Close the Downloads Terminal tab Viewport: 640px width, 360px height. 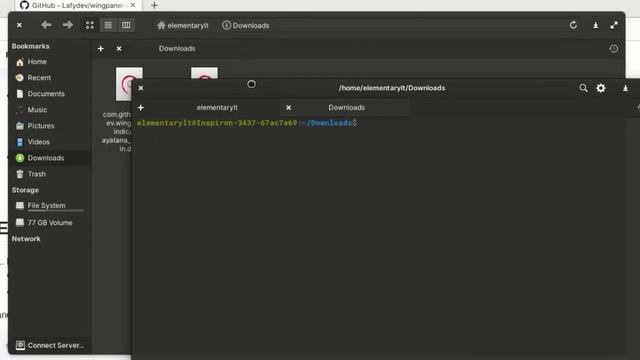point(289,108)
